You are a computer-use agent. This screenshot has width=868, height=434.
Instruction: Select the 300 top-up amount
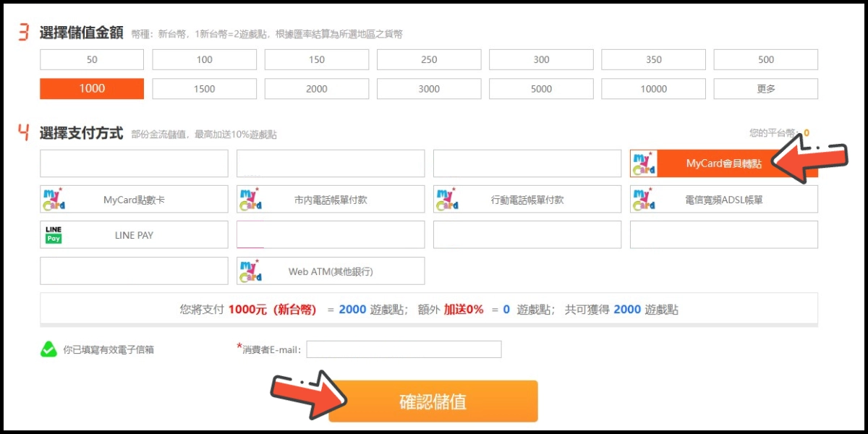[542, 59]
